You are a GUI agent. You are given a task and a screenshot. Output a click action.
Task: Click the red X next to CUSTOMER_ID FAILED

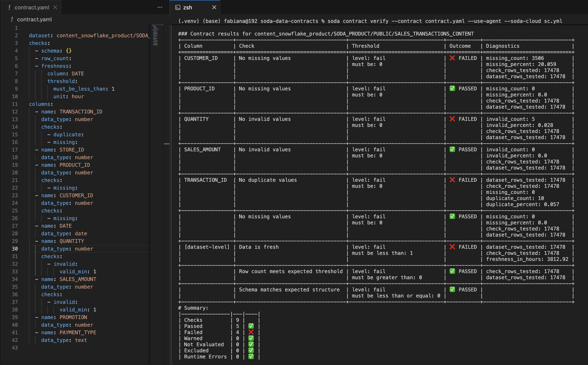[452, 58]
